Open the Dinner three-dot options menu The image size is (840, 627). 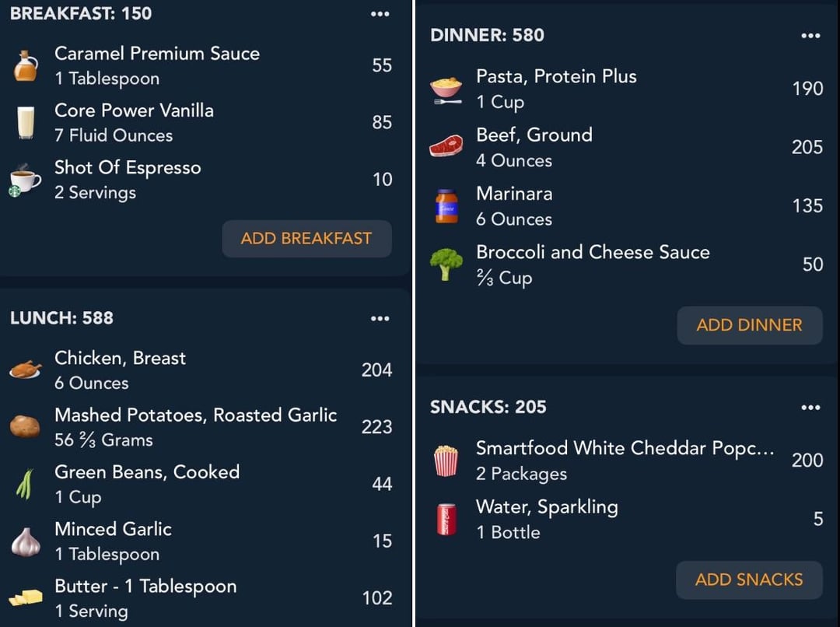point(810,36)
